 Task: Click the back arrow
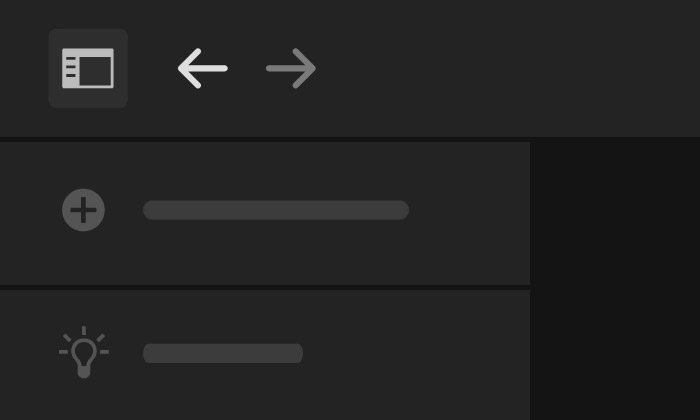tap(203, 68)
